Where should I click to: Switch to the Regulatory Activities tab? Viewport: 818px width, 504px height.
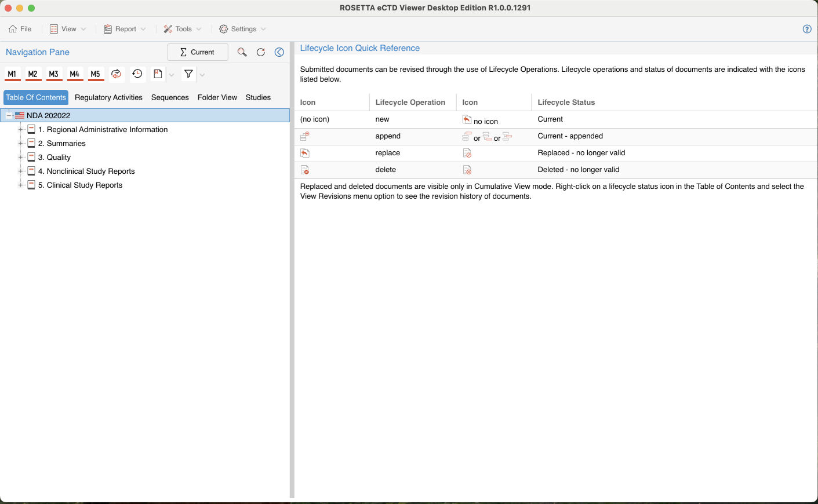point(108,97)
